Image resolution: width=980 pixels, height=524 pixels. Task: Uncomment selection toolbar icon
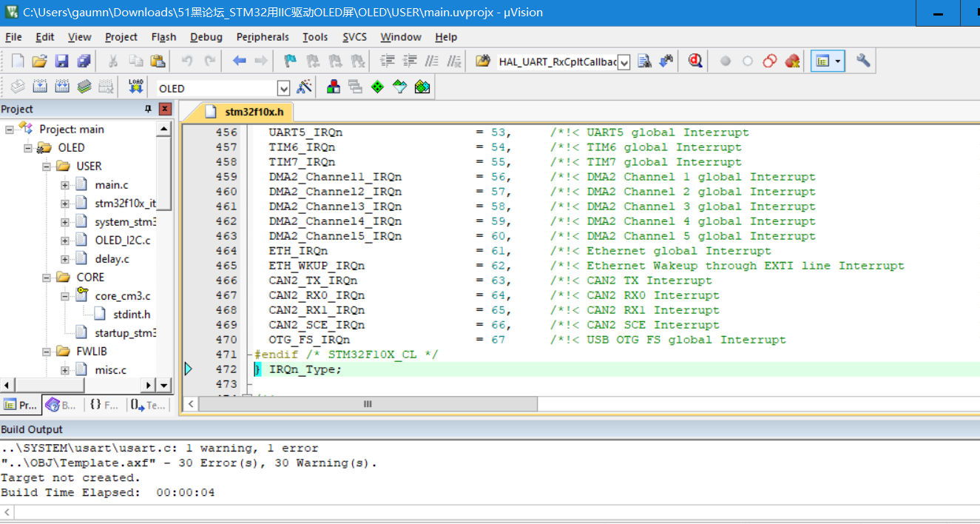[454, 61]
